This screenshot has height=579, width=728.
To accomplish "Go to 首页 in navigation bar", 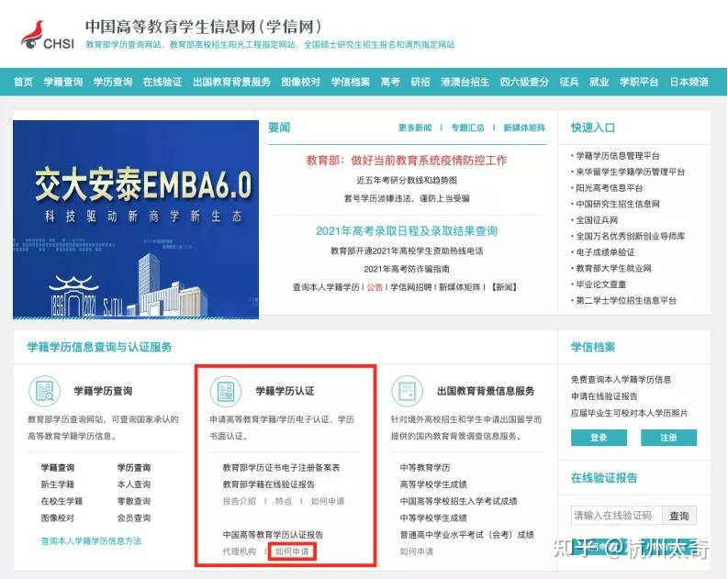I will [23, 82].
